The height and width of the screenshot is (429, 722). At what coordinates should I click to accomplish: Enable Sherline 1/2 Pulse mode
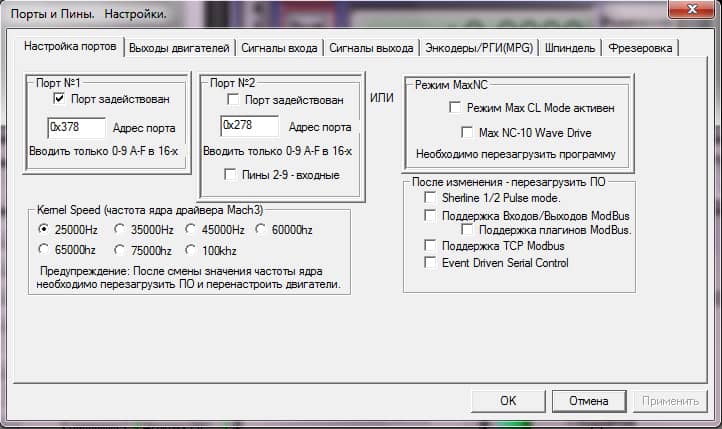coord(430,199)
